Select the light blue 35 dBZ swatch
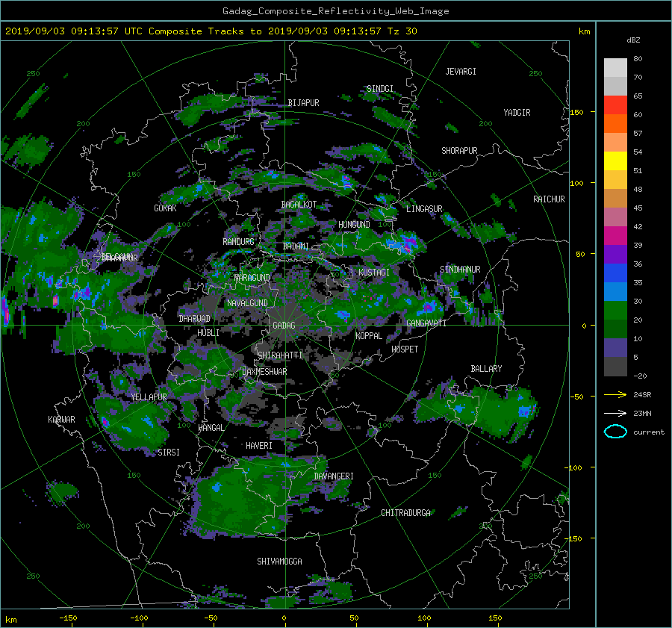672x628 pixels. pos(615,291)
